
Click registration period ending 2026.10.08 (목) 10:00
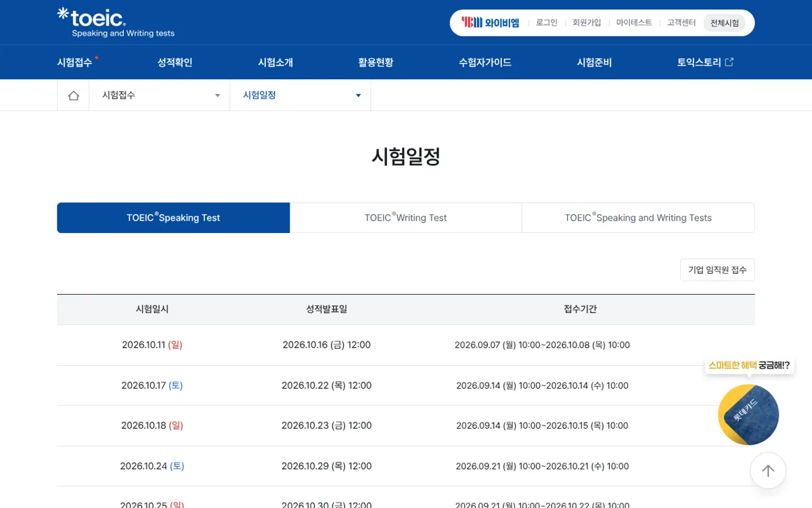(x=543, y=345)
